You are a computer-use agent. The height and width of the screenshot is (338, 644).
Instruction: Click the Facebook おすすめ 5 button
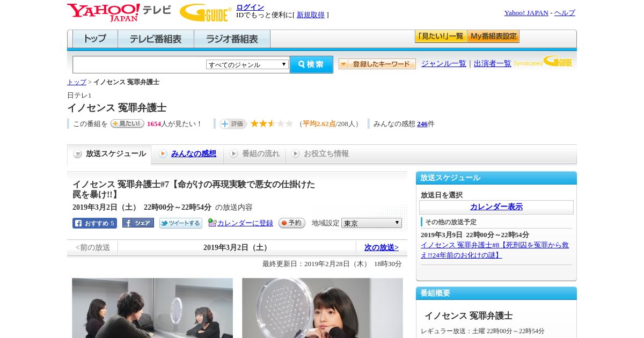coord(94,223)
